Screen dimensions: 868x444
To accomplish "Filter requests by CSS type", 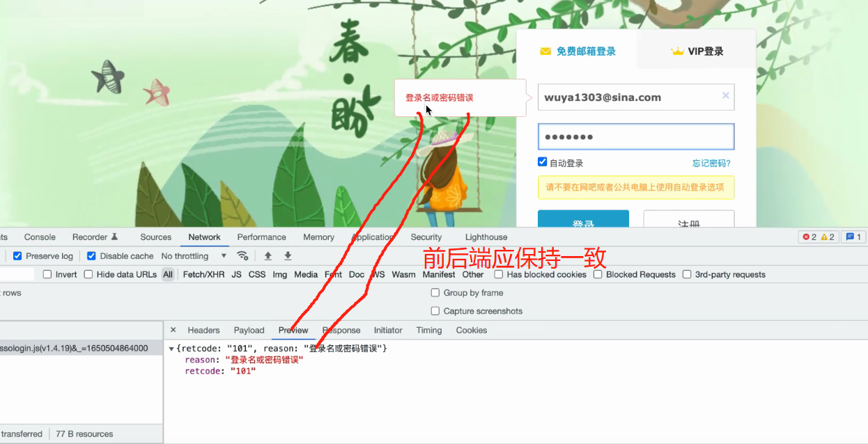I will pyautogui.click(x=257, y=274).
